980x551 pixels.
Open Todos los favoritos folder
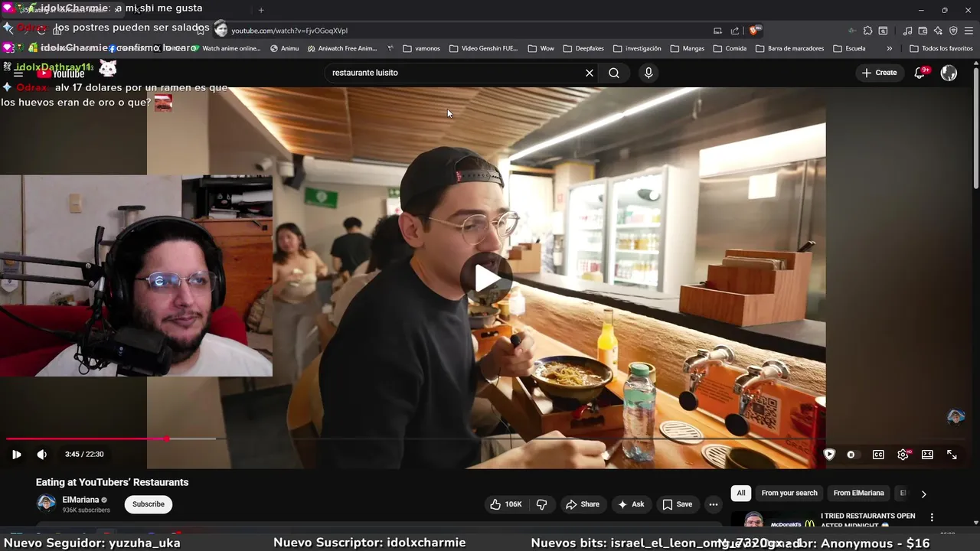pos(941,48)
